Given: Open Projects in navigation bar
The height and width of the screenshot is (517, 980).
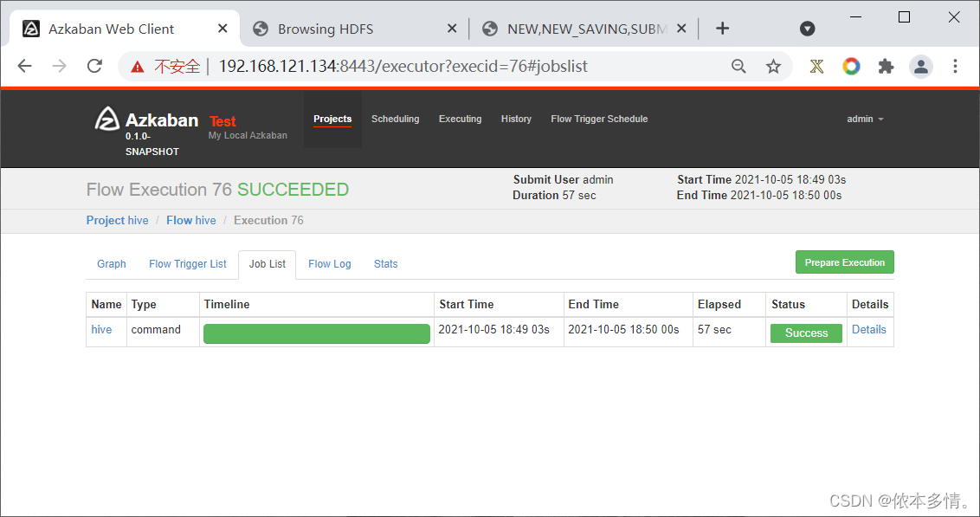Looking at the screenshot, I should point(332,119).
